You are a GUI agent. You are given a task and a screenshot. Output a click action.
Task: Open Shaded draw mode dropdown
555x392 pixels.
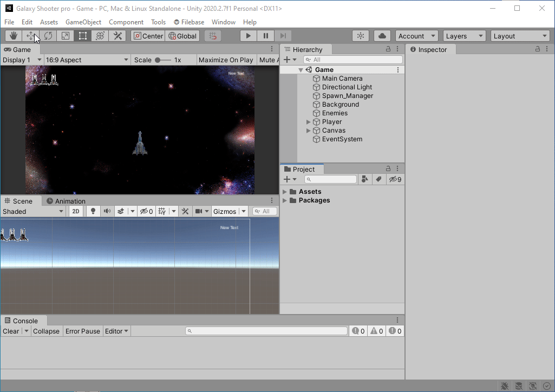pyautogui.click(x=32, y=211)
